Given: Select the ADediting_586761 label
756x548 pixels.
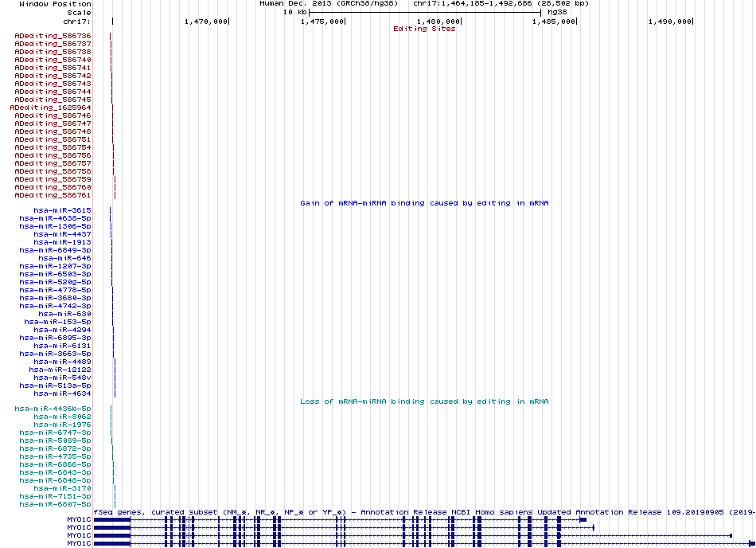Looking at the screenshot, I should (x=53, y=195).
